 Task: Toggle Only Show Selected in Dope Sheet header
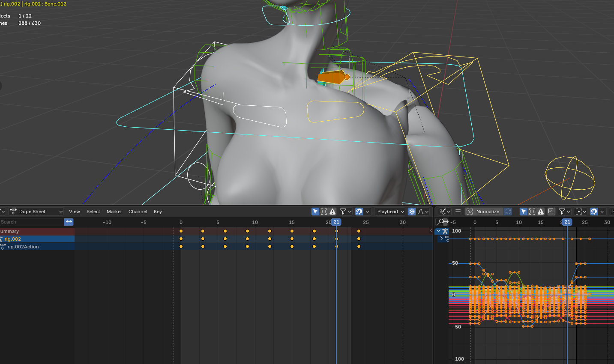tap(315, 212)
